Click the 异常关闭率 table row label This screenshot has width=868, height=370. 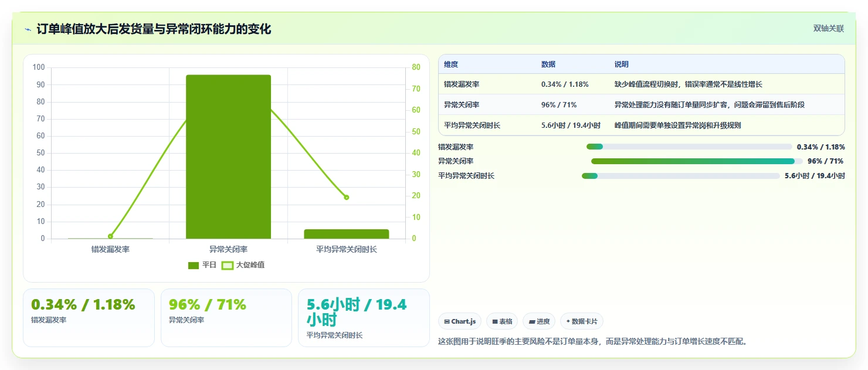[x=462, y=105]
